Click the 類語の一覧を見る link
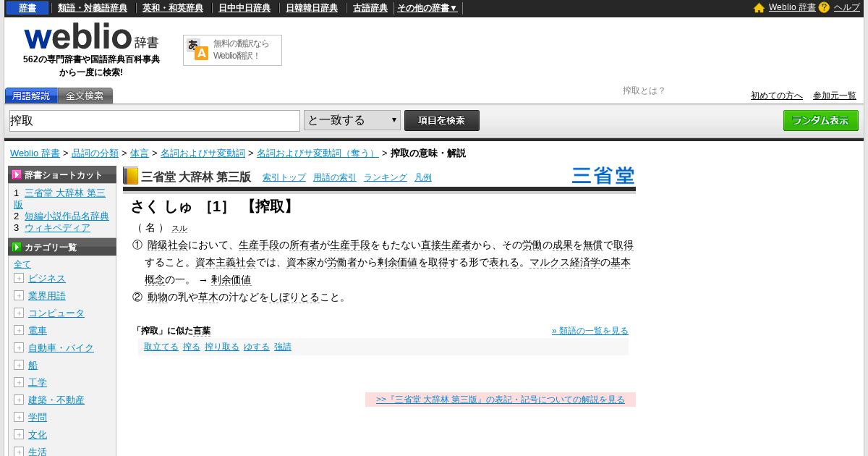 click(590, 331)
